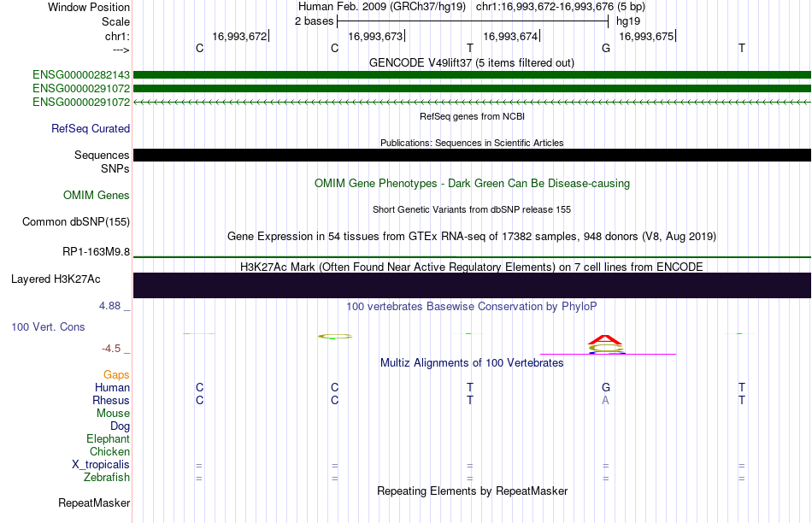Click the red A conservation logo
Viewport: 812px width, 523px height.
[x=605, y=339]
